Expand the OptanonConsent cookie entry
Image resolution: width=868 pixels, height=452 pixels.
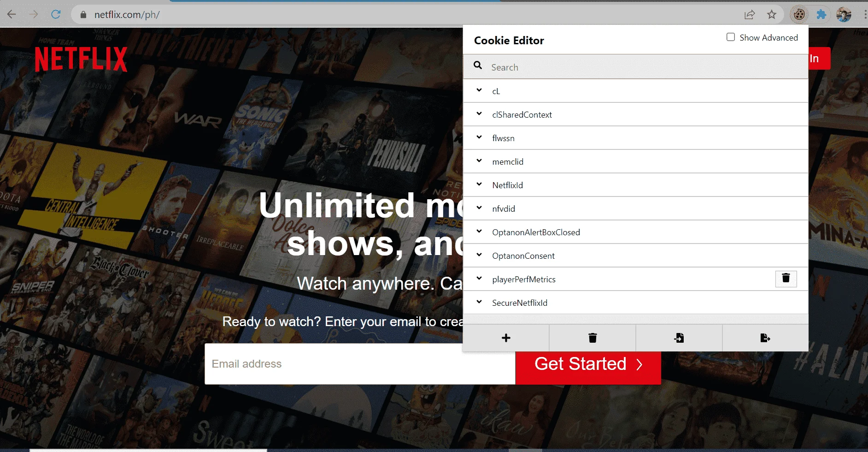tap(636, 256)
